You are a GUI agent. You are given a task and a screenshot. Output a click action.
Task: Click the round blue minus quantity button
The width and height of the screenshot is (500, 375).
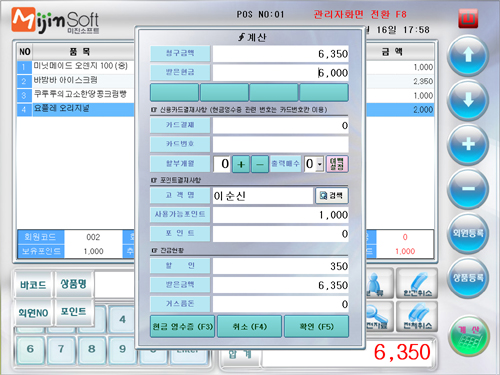point(468,189)
